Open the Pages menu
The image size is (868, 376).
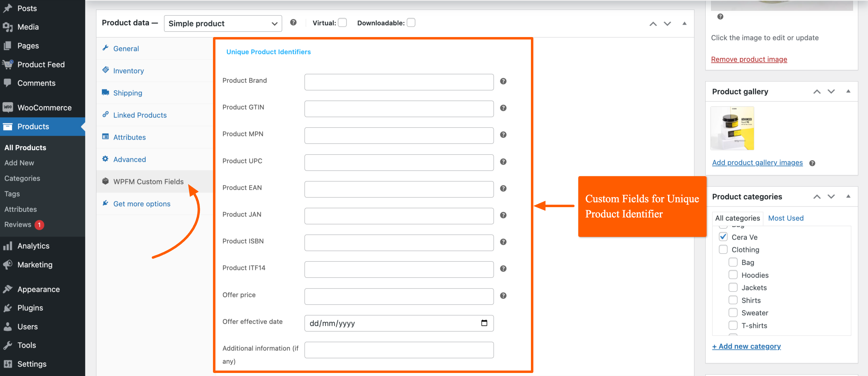[42, 46]
